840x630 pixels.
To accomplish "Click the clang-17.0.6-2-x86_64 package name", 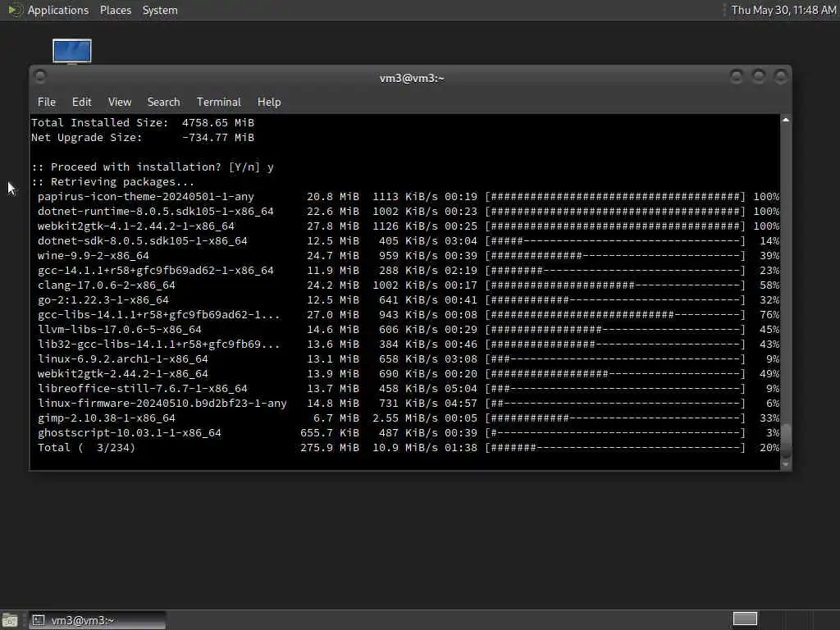I will pyautogui.click(x=107, y=285).
